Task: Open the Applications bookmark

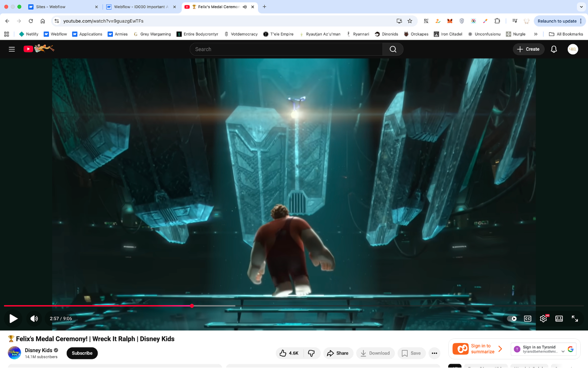Action: [x=87, y=34]
